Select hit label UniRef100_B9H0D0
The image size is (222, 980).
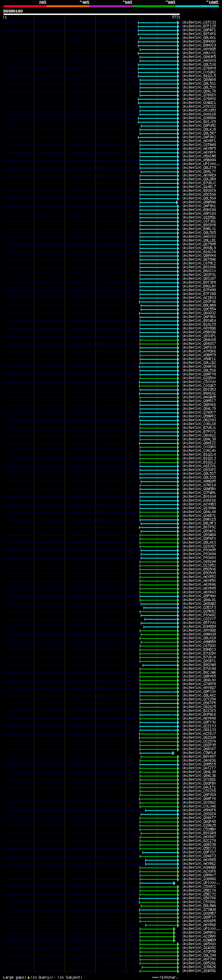click(199, 41)
